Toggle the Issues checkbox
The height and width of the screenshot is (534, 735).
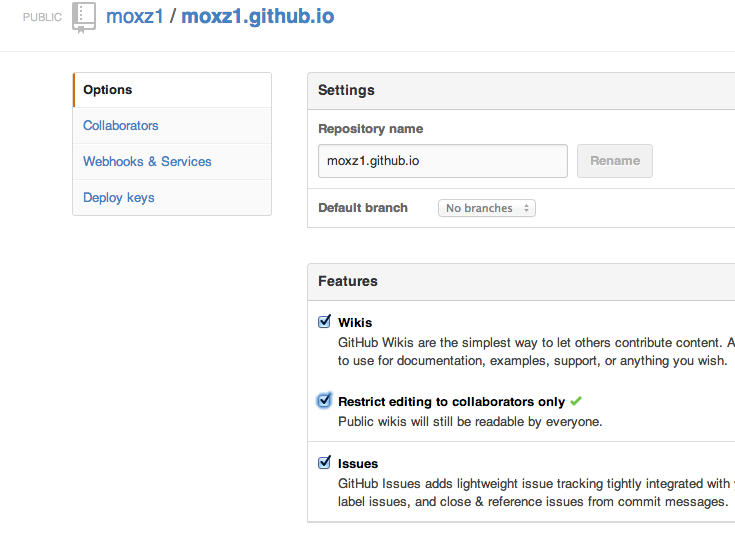[324, 463]
